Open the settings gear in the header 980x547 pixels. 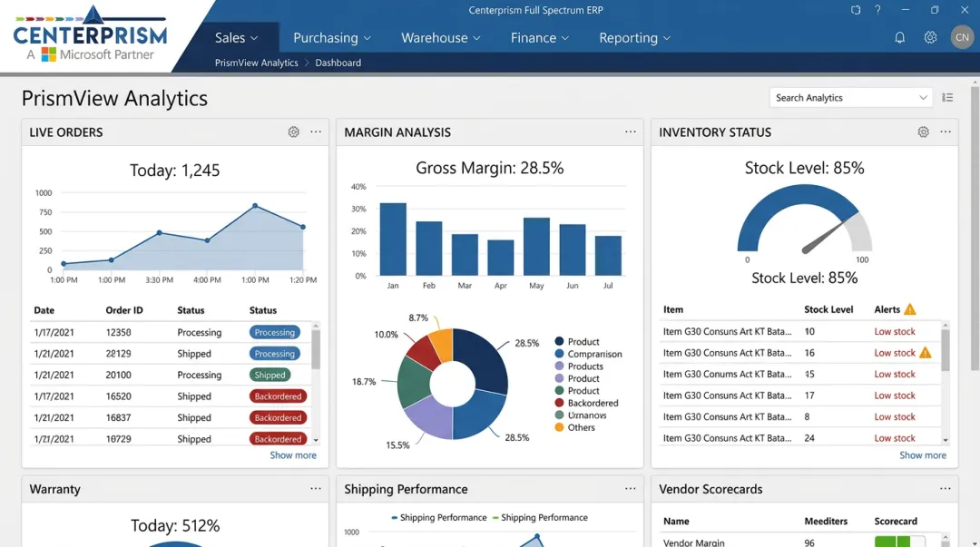(x=930, y=37)
